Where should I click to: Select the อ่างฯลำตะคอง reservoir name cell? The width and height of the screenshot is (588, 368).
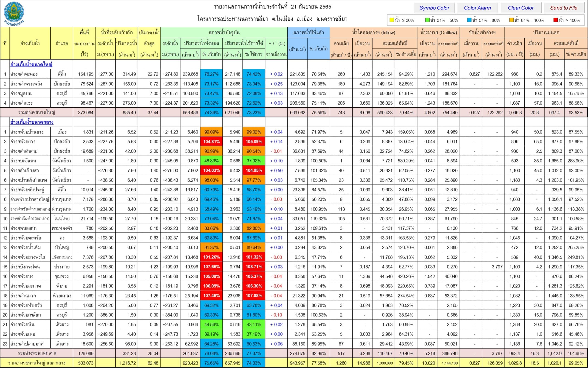(x=30, y=74)
